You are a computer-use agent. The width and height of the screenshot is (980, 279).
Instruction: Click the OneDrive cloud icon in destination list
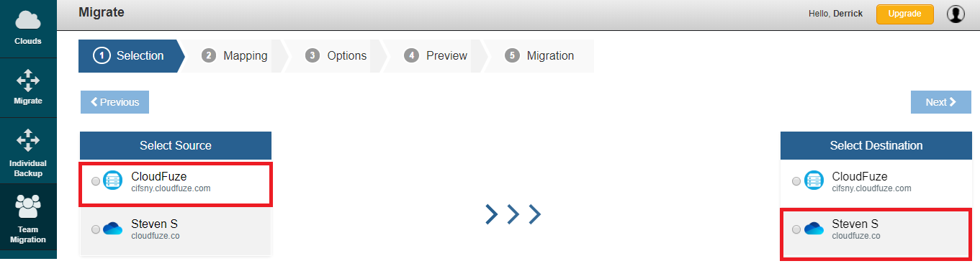pos(814,229)
